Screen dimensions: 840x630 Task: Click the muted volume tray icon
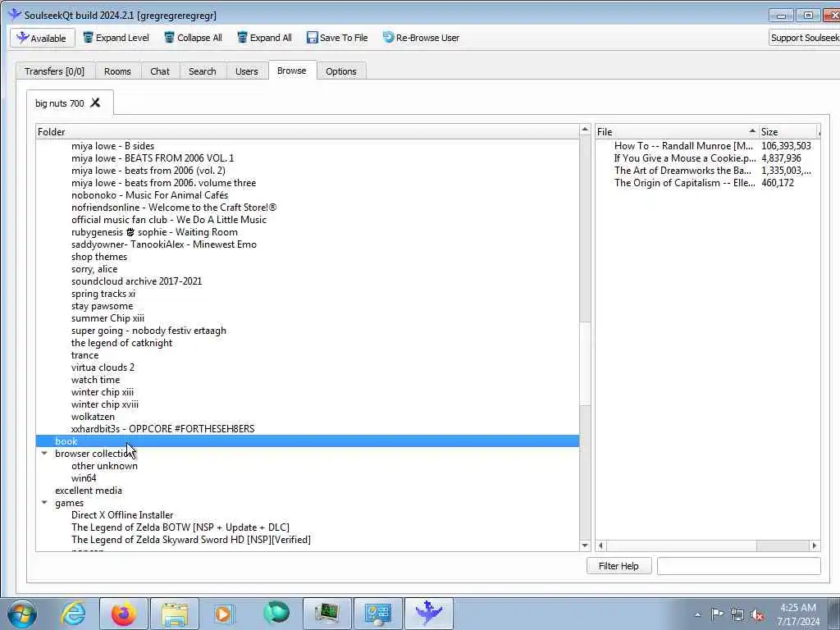point(757,614)
